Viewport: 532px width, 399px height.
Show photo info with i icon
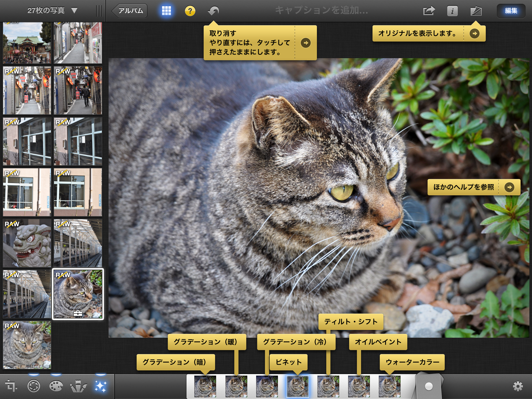(452, 11)
